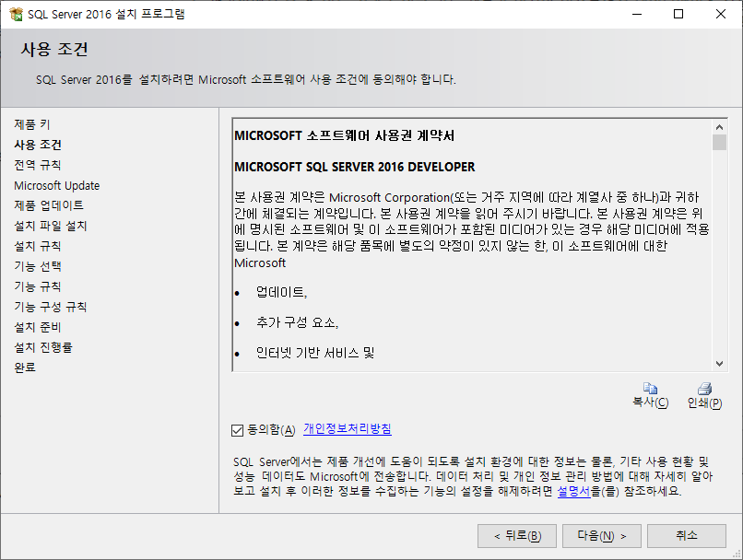743x560 pixels.
Task: Minimize the setup window
Action: (637, 14)
